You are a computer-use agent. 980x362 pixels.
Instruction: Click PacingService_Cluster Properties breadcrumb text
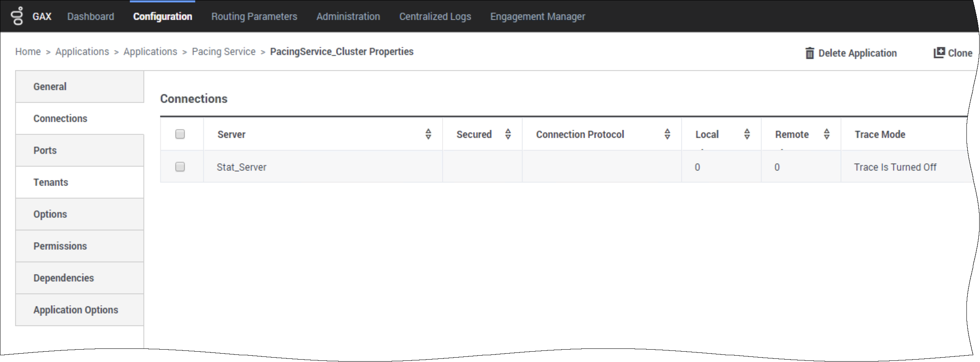pos(341,51)
